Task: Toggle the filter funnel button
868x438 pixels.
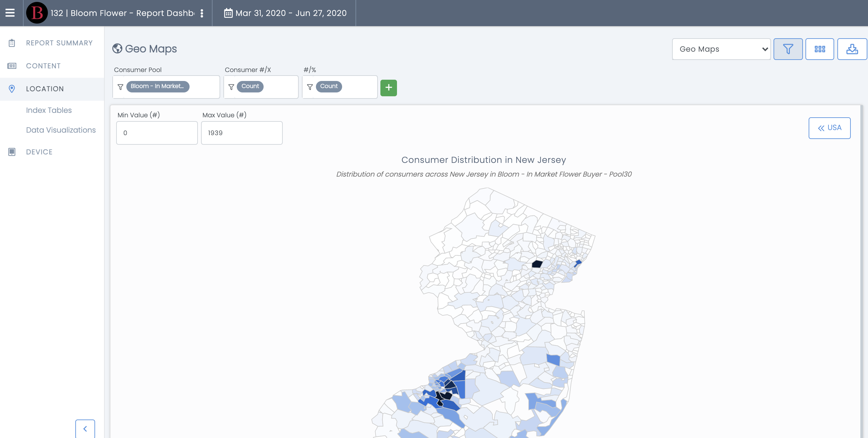Action: (788, 49)
